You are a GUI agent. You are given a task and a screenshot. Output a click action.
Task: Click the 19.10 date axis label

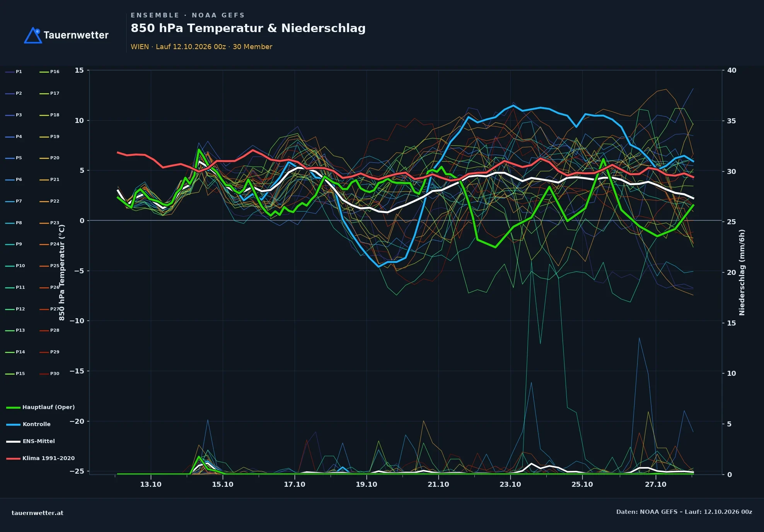coord(366,484)
